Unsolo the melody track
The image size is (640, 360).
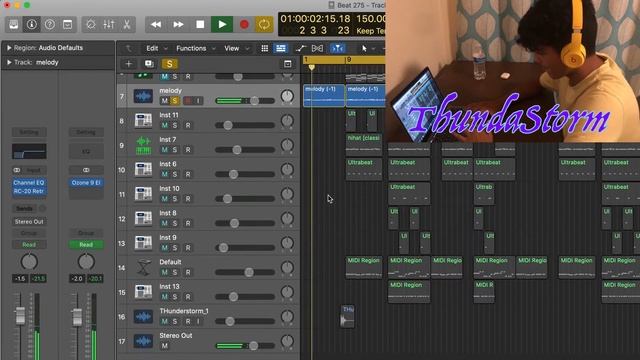tap(175, 101)
